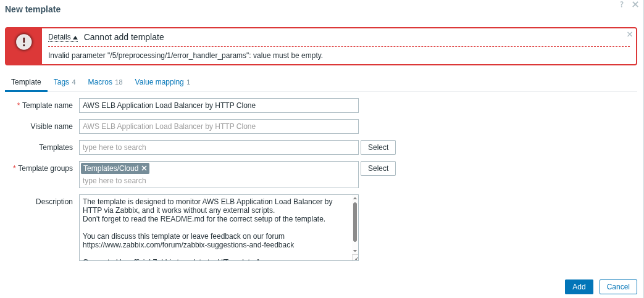Click the Description scrollbar down arrow
The image size is (644, 298).
355,250
